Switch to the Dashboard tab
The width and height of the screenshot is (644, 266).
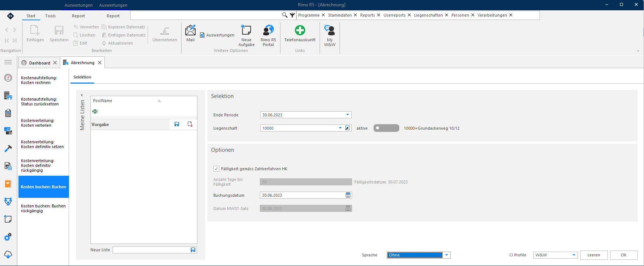point(39,63)
